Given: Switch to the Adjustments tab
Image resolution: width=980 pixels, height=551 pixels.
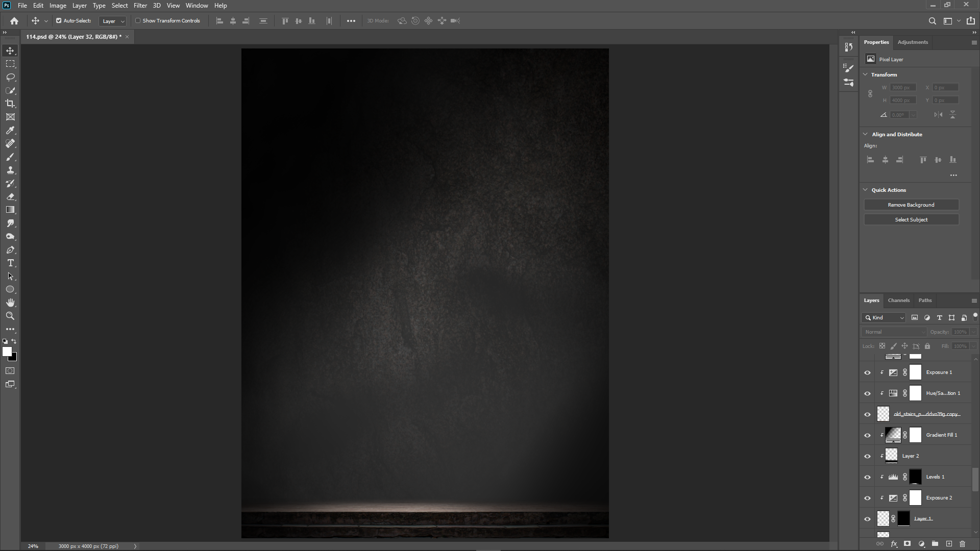Looking at the screenshot, I should [913, 42].
